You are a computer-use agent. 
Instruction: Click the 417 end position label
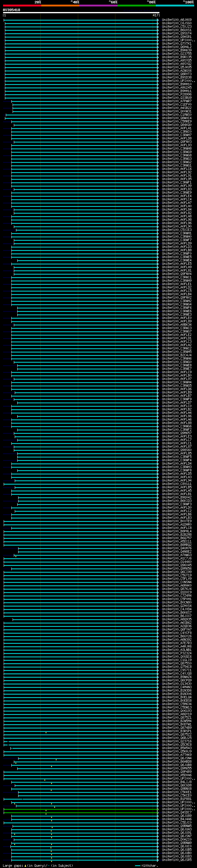155,15
